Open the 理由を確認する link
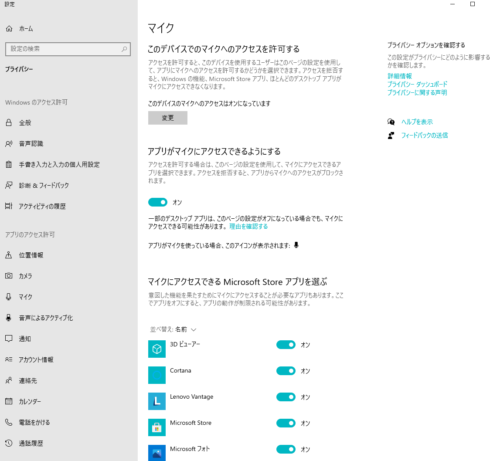The width and height of the screenshot is (490, 461). point(248,227)
